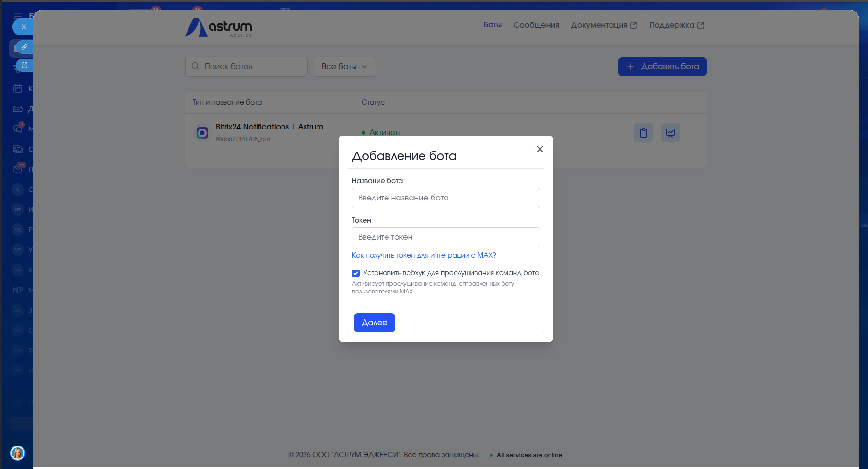The height and width of the screenshot is (469, 868).
Task: Open the Поддержка external link
Action: point(677,25)
